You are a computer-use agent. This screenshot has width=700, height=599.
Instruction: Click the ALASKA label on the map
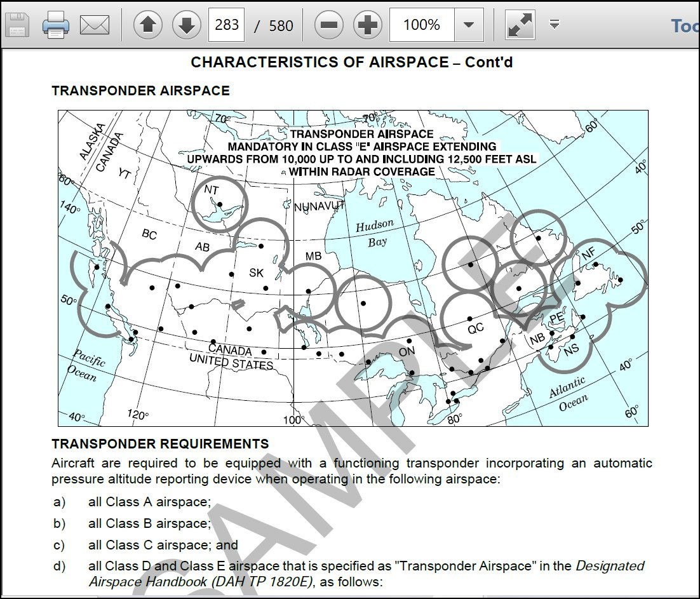tap(92, 142)
